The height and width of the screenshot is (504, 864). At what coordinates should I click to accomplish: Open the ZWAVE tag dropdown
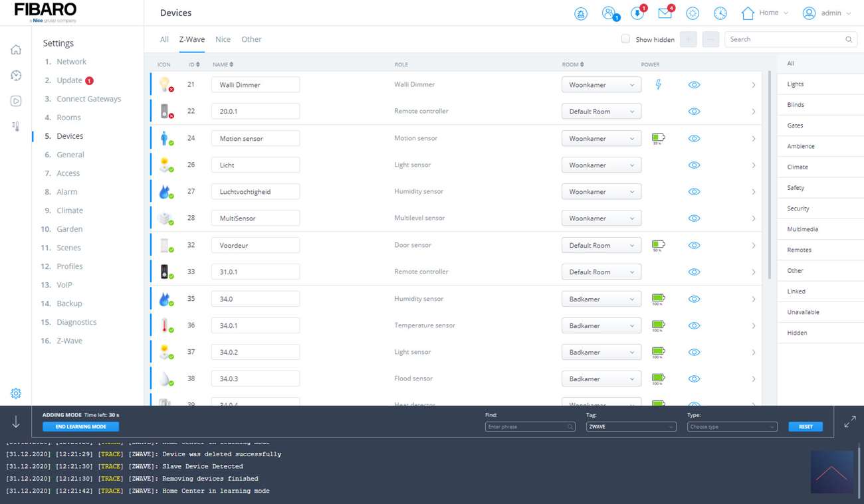point(631,426)
